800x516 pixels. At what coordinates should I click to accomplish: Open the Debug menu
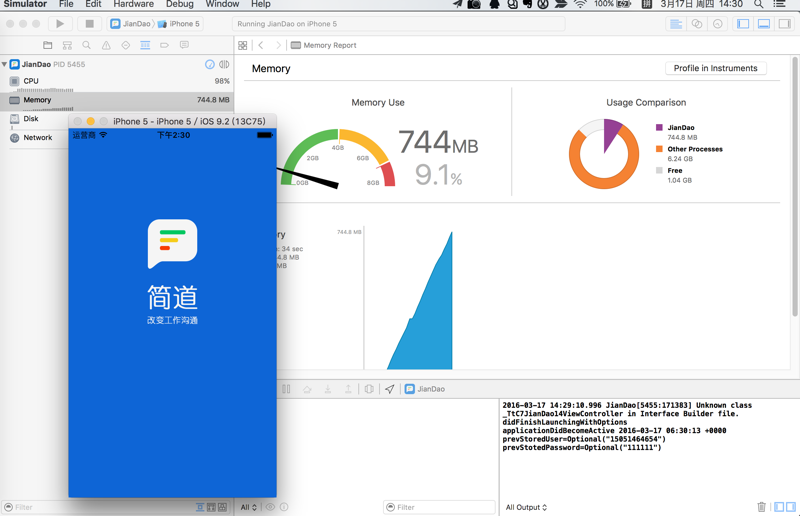tap(180, 4)
